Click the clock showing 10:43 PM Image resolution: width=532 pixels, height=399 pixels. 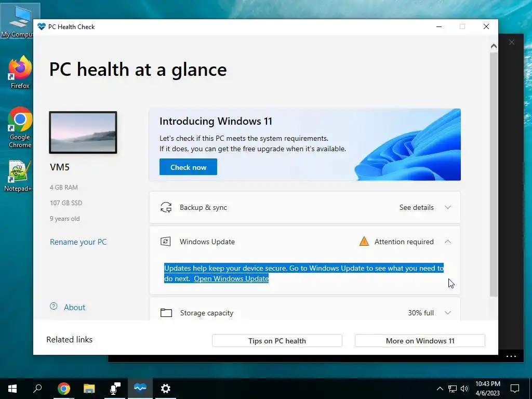[x=487, y=389]
